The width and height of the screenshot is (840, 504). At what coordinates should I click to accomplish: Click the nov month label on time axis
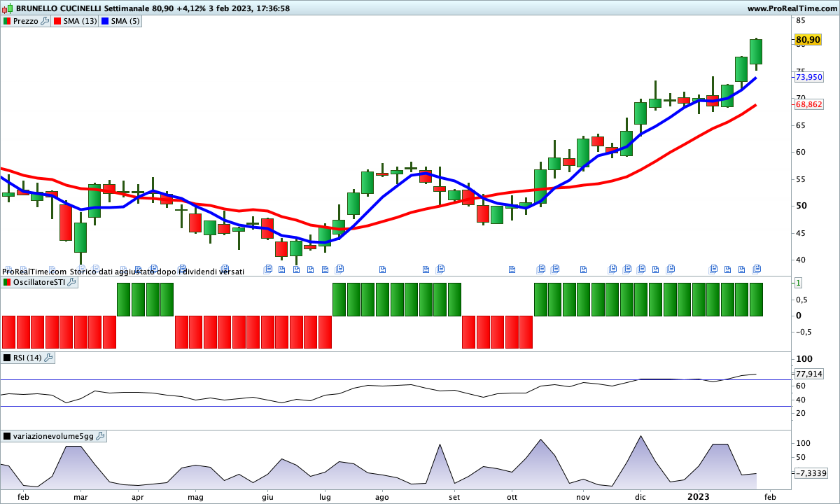pyautogui.click(x=582, y=496)
